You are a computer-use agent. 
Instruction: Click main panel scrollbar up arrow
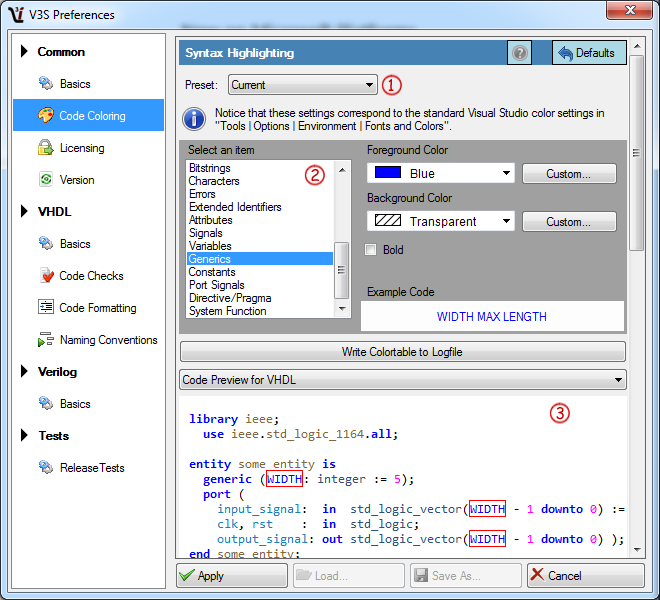tap(637, 46)
